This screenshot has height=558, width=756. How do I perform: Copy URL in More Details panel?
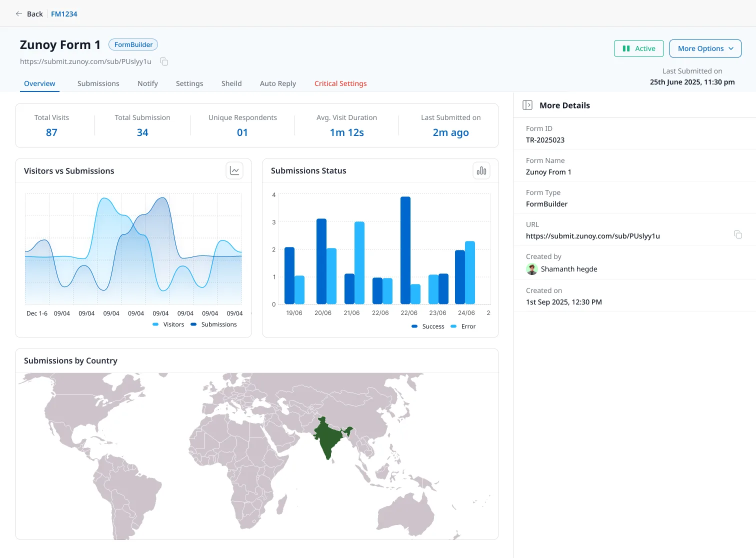pos(737,234)
